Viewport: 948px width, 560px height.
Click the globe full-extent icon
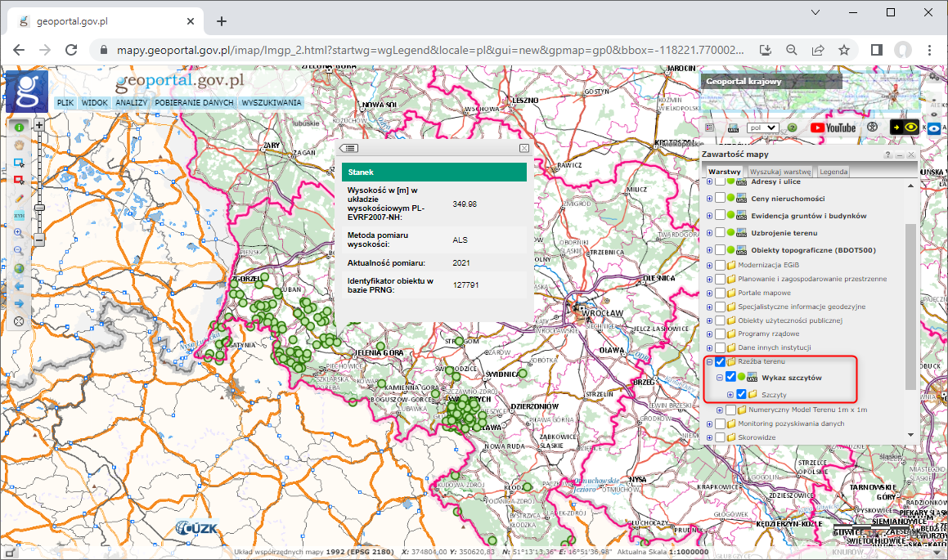18,269
